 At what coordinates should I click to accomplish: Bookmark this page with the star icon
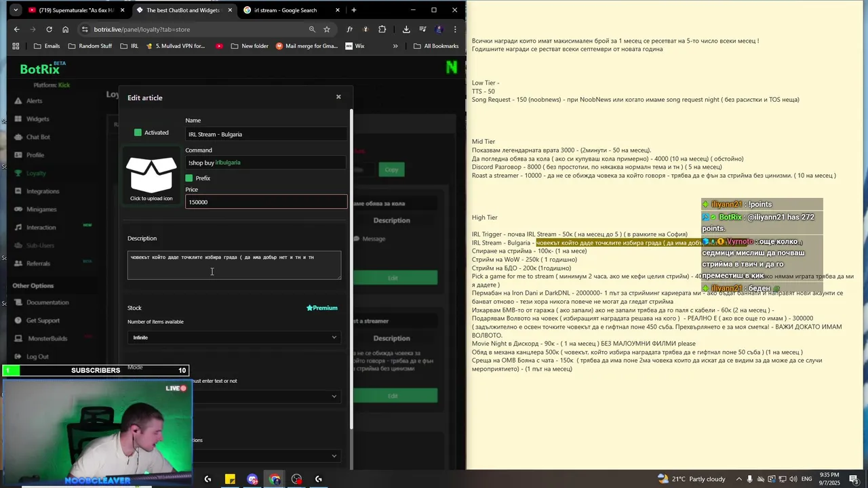[327, 29]
